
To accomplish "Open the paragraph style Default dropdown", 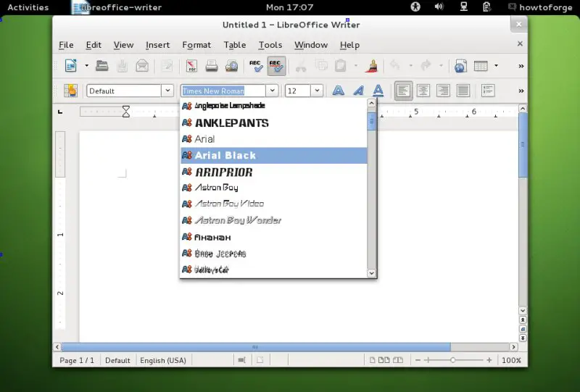I will 167,91.
